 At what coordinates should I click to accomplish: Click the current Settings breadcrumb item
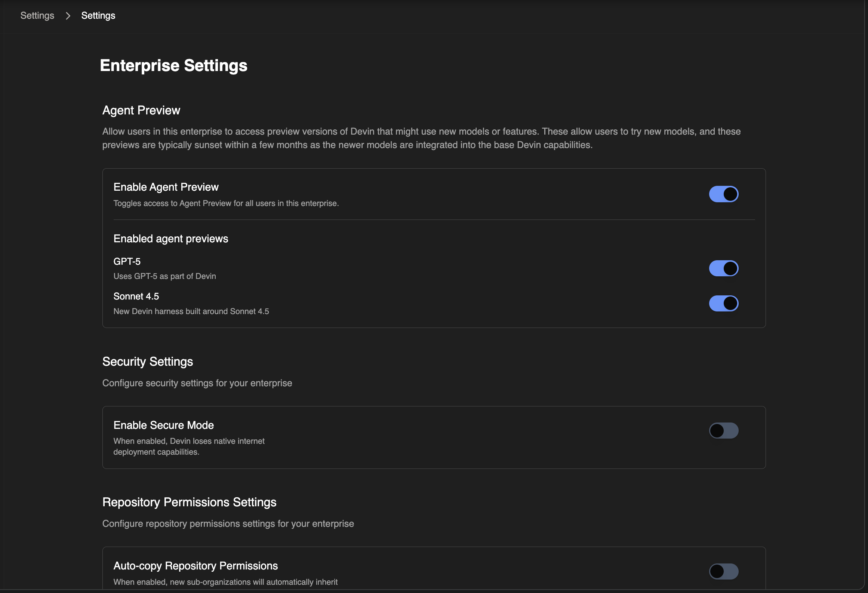(98, 16)
